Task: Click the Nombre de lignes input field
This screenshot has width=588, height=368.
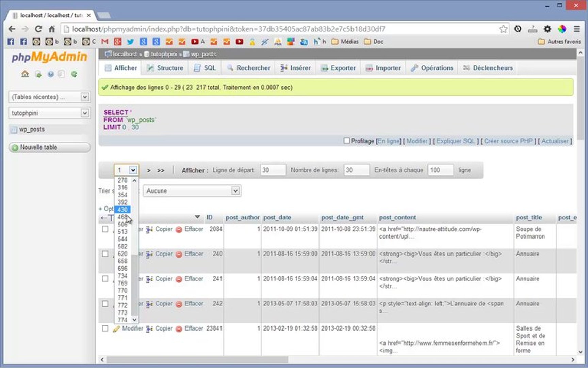Action: pos(356,170)
